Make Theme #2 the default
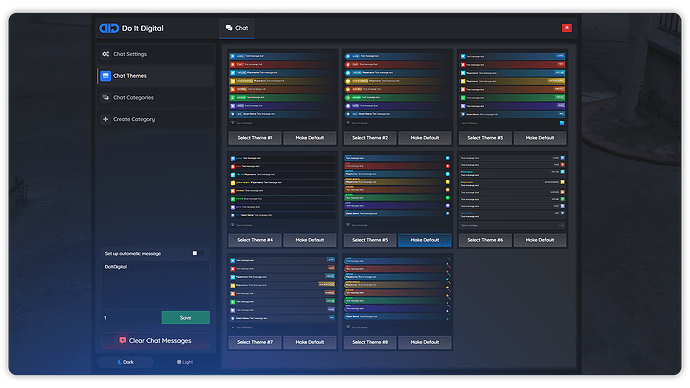 [x=425, y=138]
